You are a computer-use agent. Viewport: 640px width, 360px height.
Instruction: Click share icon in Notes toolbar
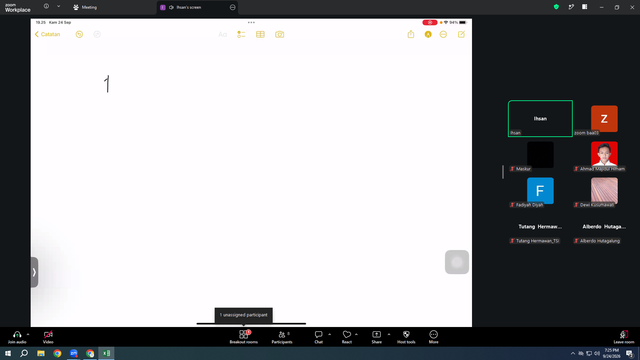411,34
